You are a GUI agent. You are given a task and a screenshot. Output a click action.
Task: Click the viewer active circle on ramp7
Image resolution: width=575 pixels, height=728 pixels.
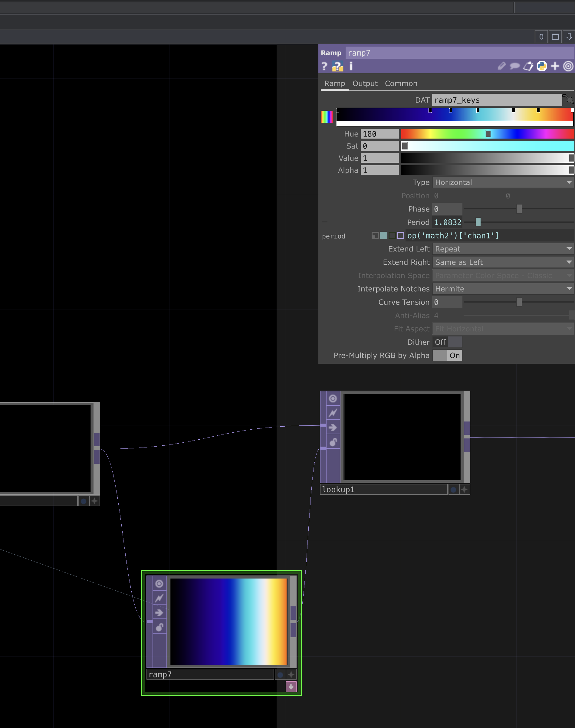[x=159, y=584]
